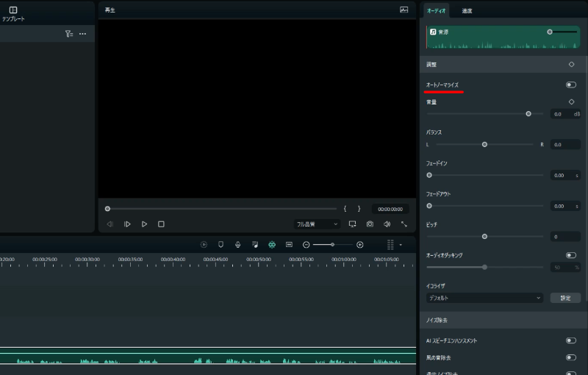Click the audio source volume slider
Image resolution: width=588 pixels, height=375 pixels.
(x=550, y=32)
